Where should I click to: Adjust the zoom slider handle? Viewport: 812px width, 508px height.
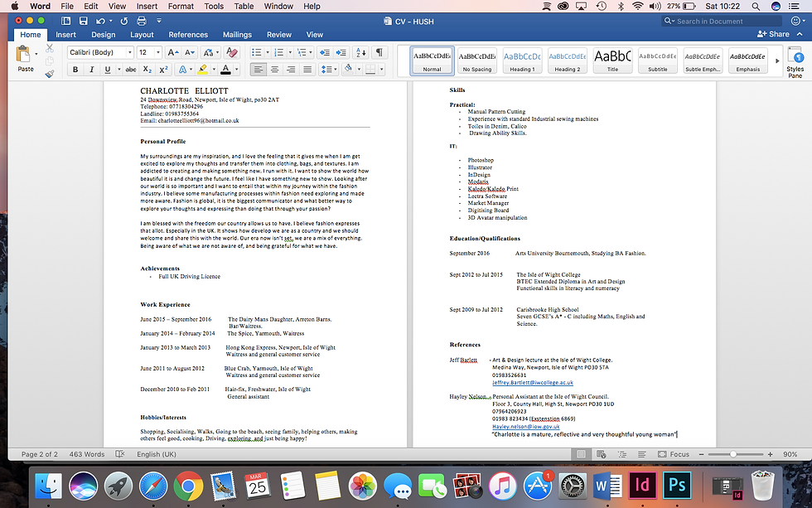click(x=732, y=454)
